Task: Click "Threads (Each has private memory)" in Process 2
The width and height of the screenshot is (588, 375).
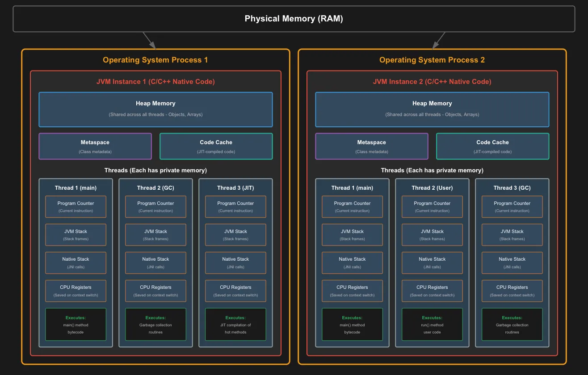Action: [432, 170]
